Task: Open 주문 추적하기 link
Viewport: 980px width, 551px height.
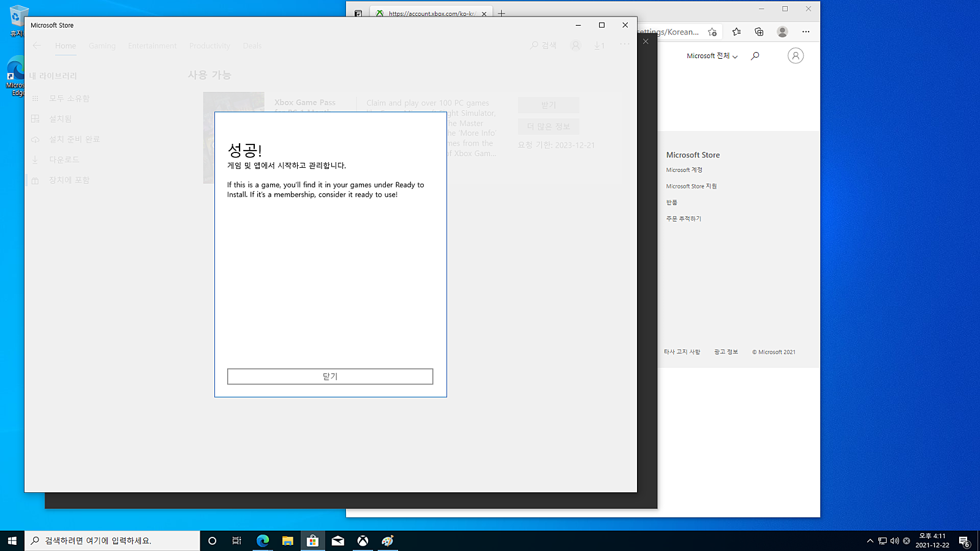Action: [684, 219]
